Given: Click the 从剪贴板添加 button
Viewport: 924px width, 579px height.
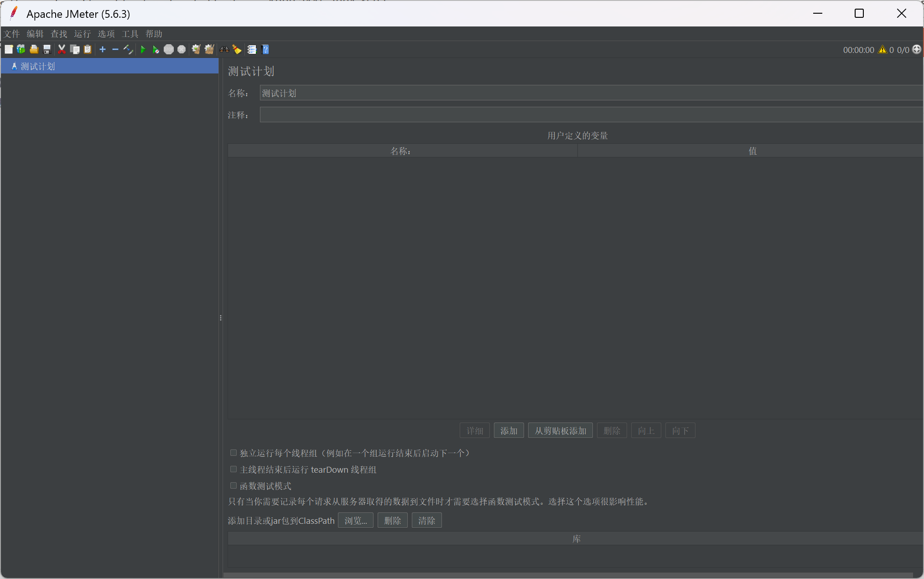Looking at the screenshot, I should (x=561, y=431).
